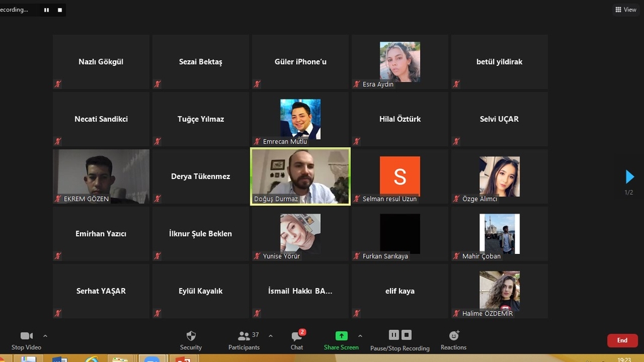This screenshot has width=644, height=362.
Task: Expand the arrow next to Participants
Action: pyautogui.click(x=270, y=336)
